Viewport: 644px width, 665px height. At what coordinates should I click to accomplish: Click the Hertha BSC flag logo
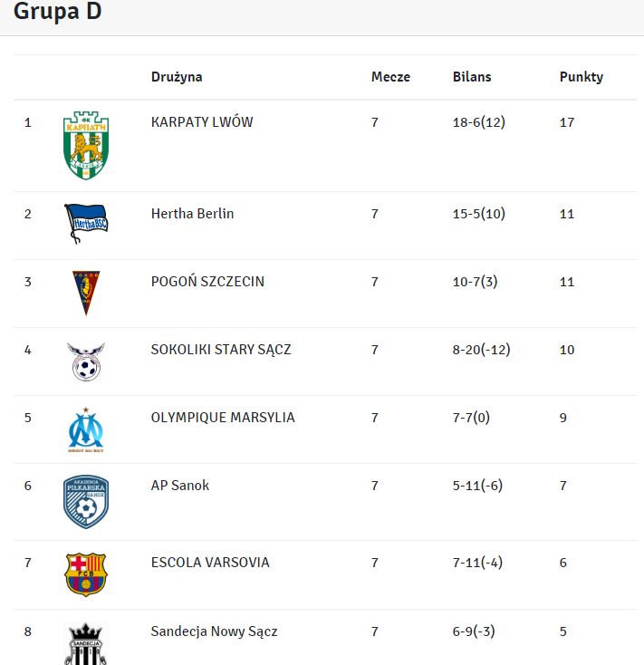[86, 224]
